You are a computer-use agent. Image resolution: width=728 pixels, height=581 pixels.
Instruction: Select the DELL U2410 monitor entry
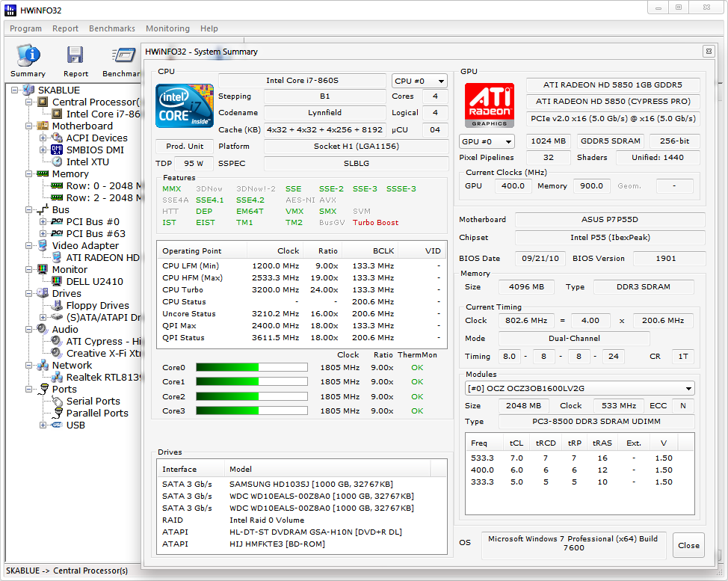(94, 281)
